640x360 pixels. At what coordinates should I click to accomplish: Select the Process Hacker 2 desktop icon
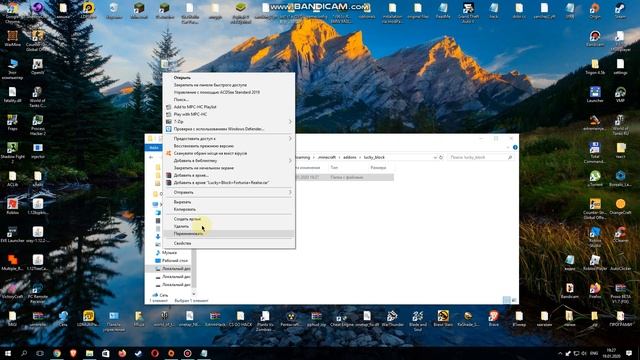coord(38,125)
